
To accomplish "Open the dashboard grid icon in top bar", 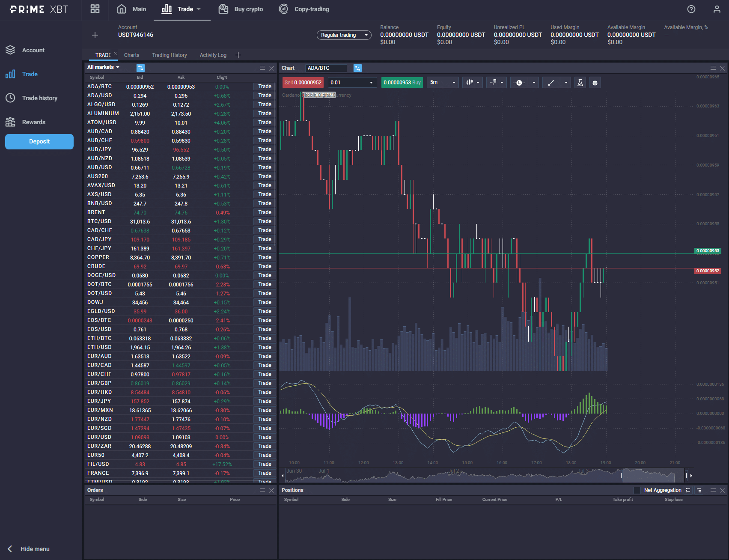I will (x=95, y=9).
